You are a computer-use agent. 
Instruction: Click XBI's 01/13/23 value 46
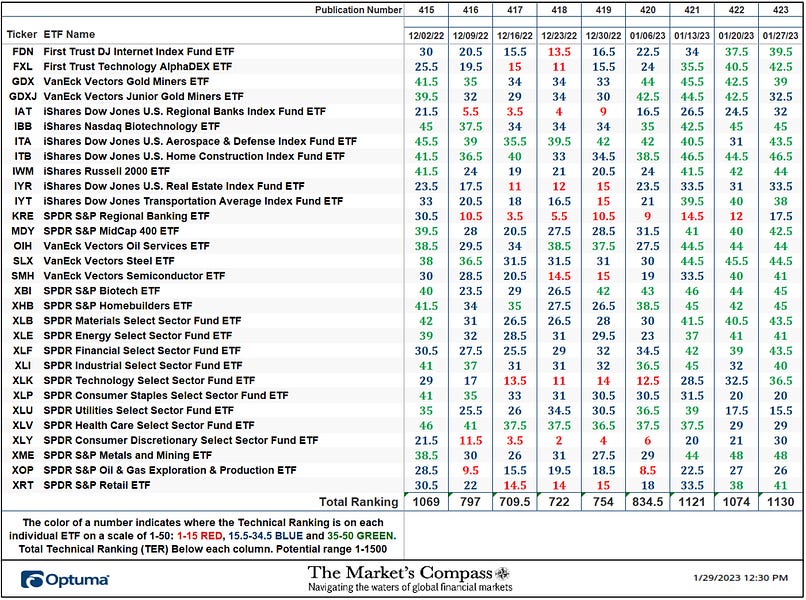692,291
